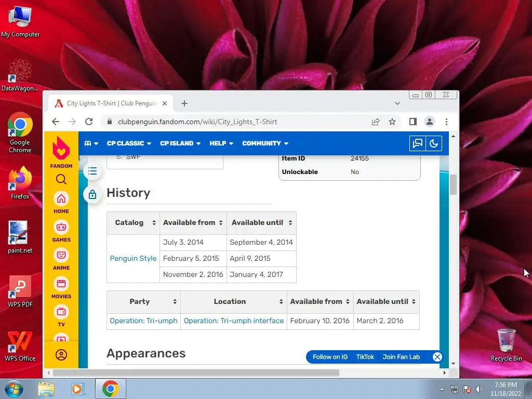Open Recycle Bin desktop icon
Viewport: 532px width, 399px height.
click(506, 345)
